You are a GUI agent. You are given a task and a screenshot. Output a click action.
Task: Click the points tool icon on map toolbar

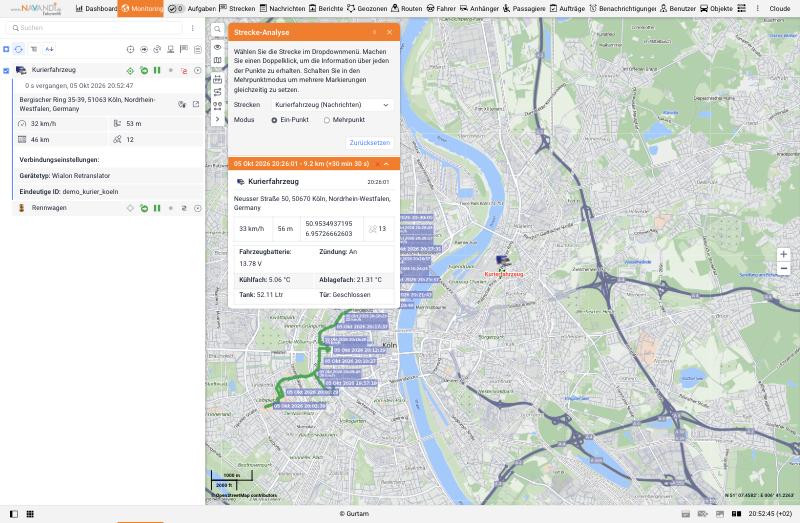(x=217, y=106)
